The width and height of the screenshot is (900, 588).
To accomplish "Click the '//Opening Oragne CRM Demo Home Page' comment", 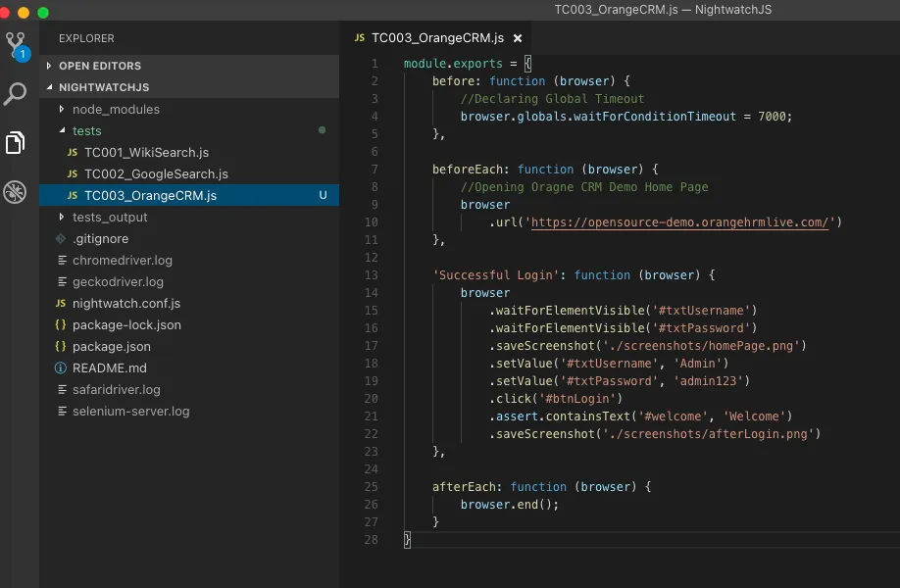I will point(584,187).
